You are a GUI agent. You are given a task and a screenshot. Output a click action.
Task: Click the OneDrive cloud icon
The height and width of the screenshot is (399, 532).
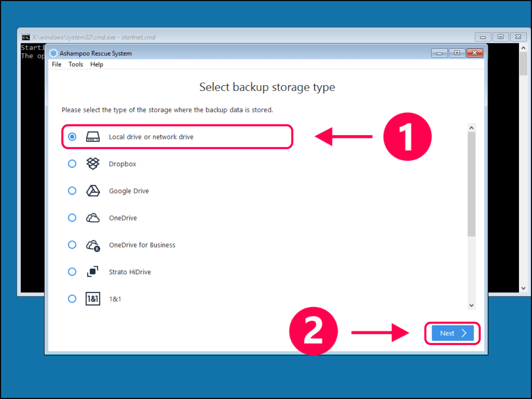[x=93, y=218]
